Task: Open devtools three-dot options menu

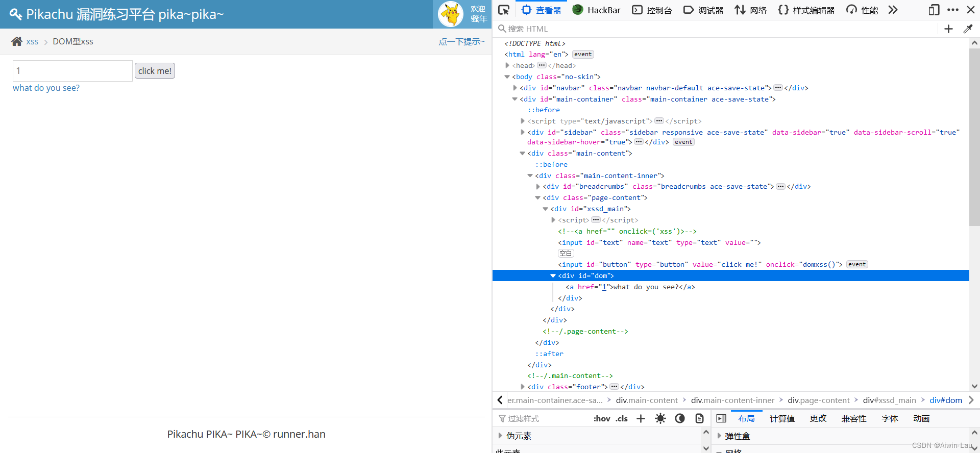Action: coord(952,10)
